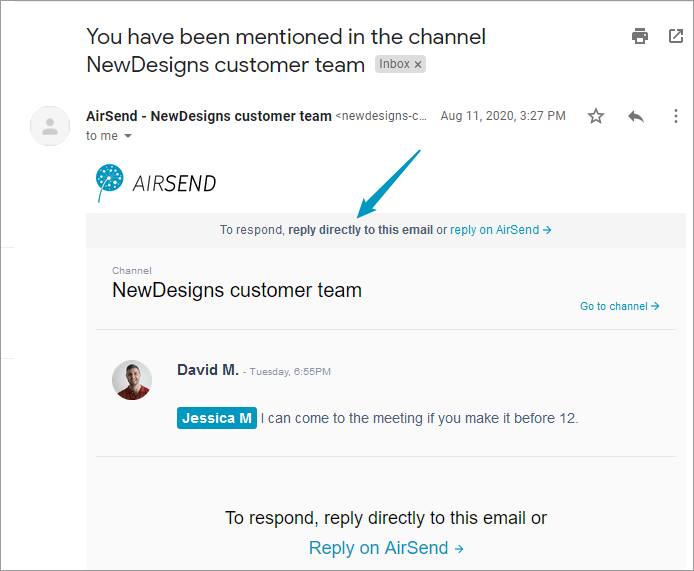Click the NewDesigns customer team channel heading
The image size is (694, 571).
pos(237,290)
